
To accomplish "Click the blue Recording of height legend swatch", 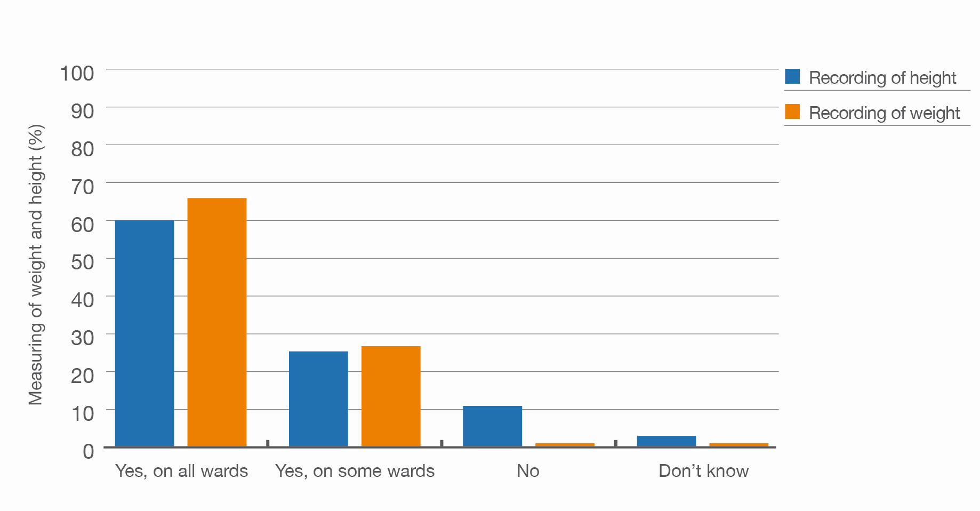I will [x=792, y=76].
